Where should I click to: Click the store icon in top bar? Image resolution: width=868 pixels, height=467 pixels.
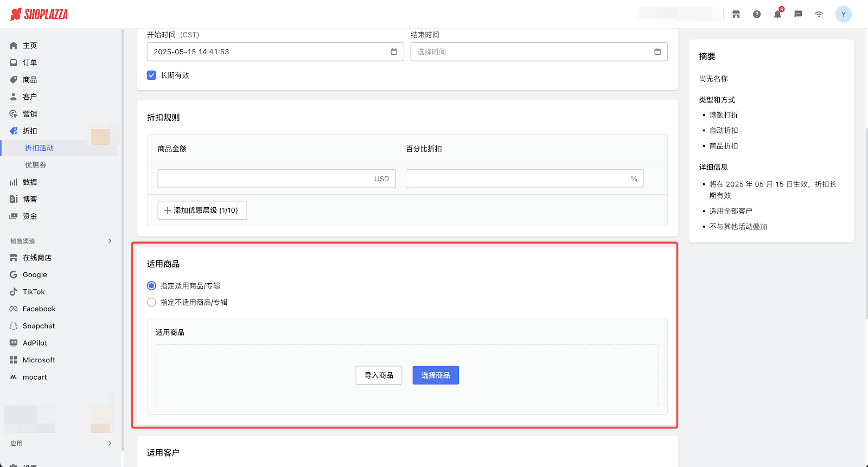click(x=736, y=15)
